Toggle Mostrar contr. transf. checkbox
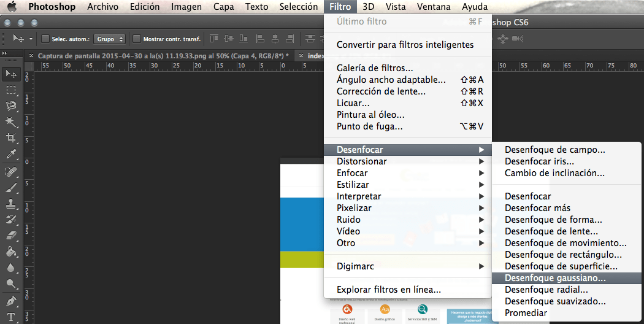 137,39
